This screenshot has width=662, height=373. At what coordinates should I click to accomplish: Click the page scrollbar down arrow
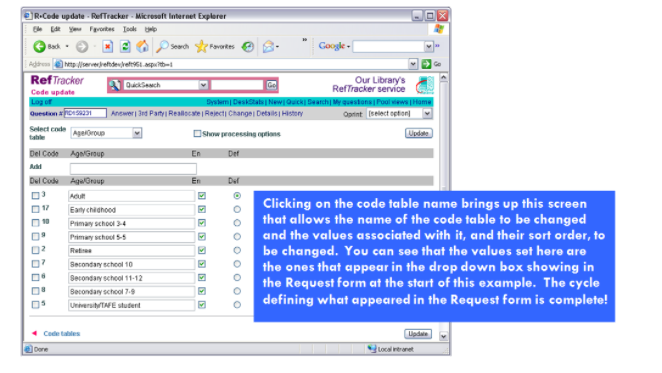443,336
